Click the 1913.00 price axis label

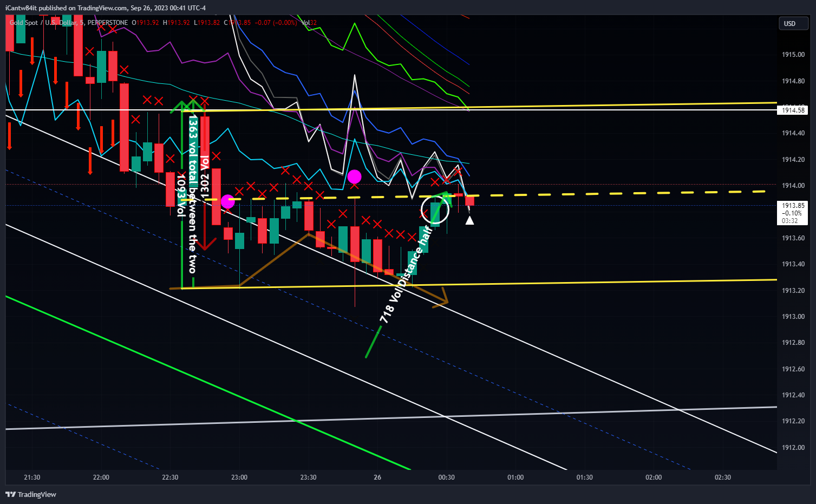(793, 317)
